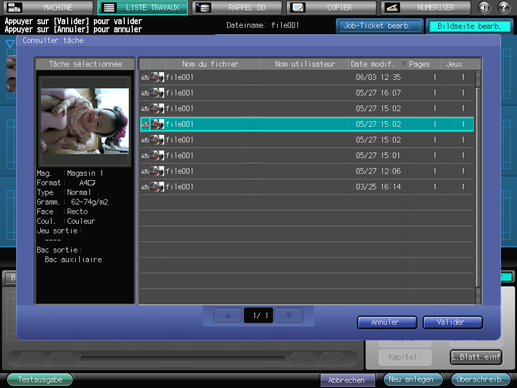Image resolution: width=517 pixels, height=388 pixels.
Task: Open the NUMERISER tab
Action: point(426,7)
